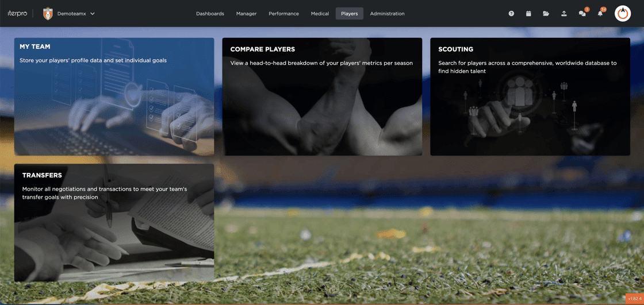Open the Scouting card
The height and width of the screenshot is (305, 644).
[x=530, y=96]
